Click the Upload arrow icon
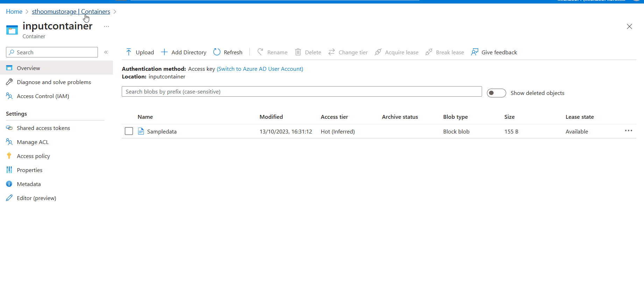The image size is (644, 295). tap(129, 52)
